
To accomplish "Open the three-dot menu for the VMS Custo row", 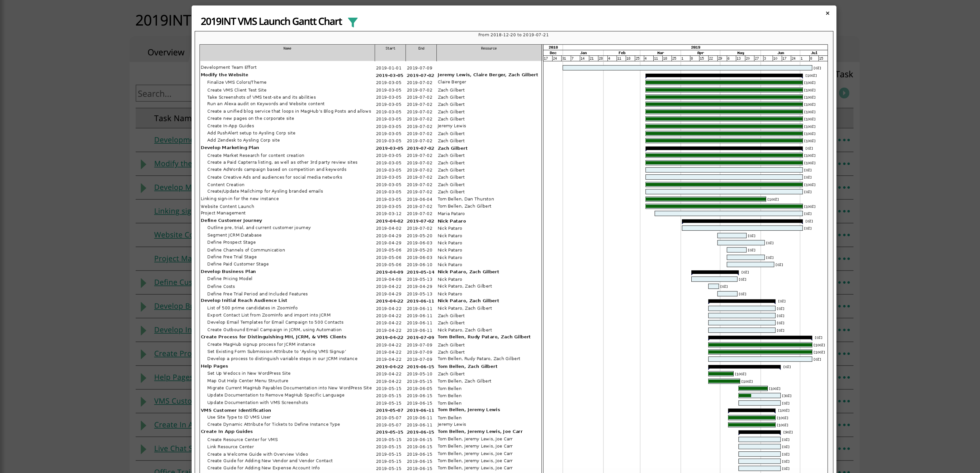I will [x=844, y=401].
